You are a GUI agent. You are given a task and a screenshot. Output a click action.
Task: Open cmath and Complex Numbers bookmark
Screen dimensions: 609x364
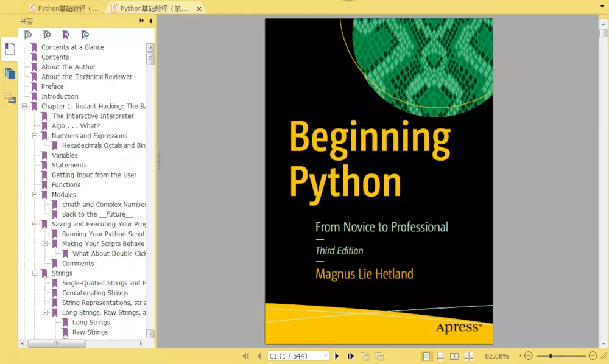(104, 205)
